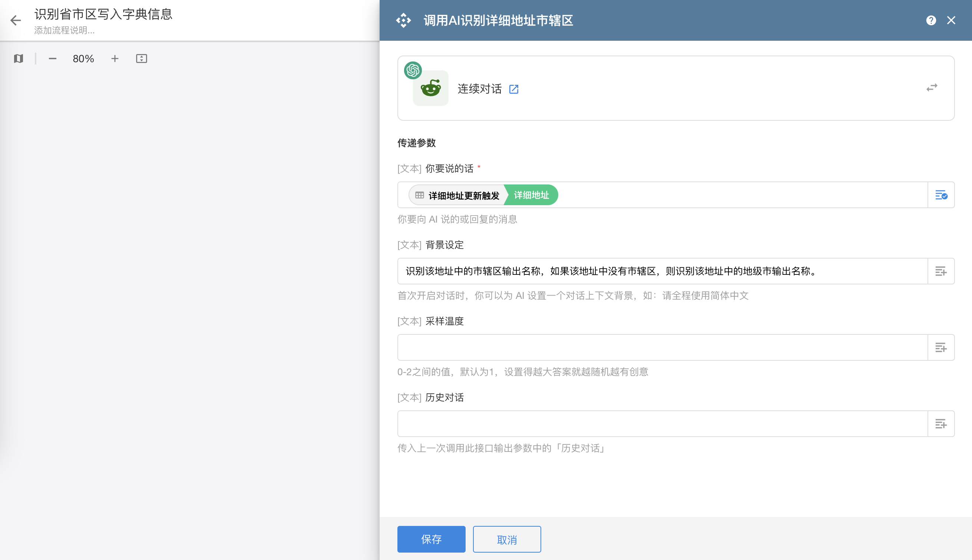
Task: Open field selector for 你要说的话
Action: [x=941, y=195]
